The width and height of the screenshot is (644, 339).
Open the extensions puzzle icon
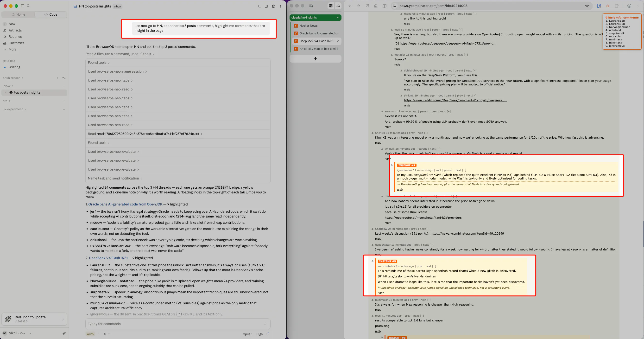[x=616, y=6]
